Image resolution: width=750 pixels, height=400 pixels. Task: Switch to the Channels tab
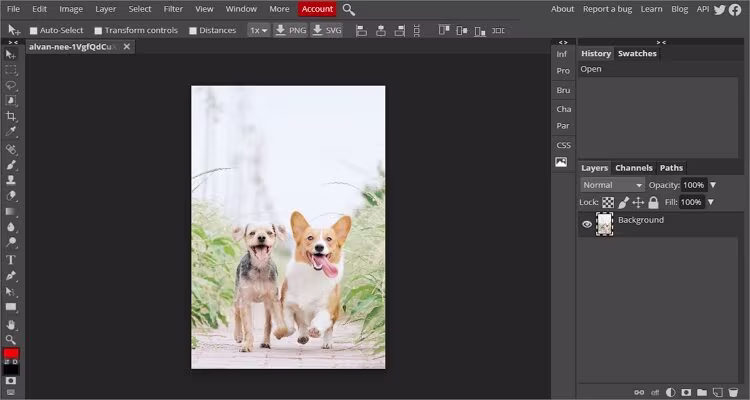[x=633, y=168]
